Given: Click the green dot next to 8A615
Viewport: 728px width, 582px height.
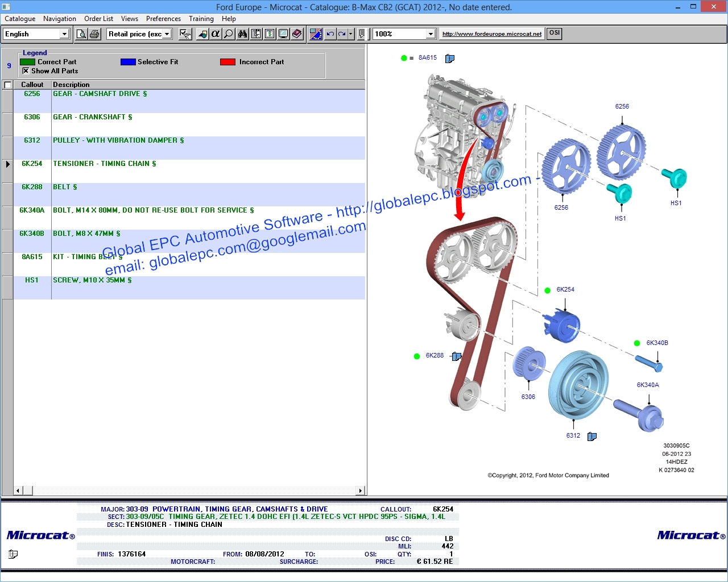Looking at the screenshot, I should pos(404,58).
